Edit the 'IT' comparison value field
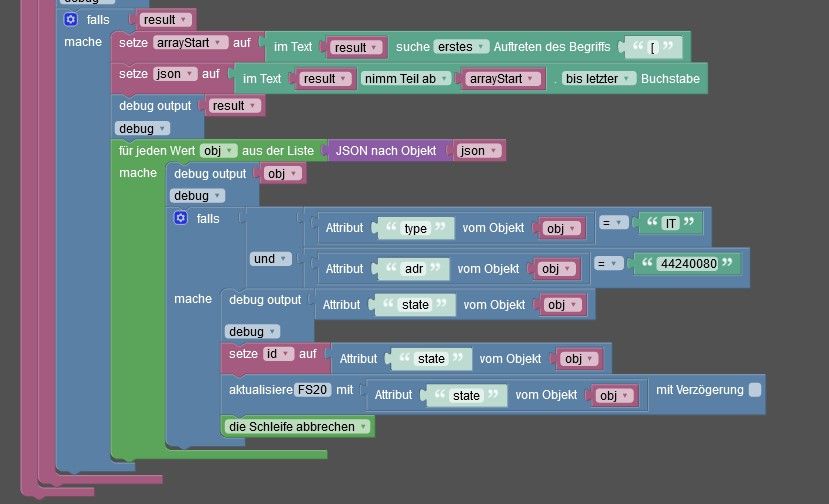 coord(670,223)
